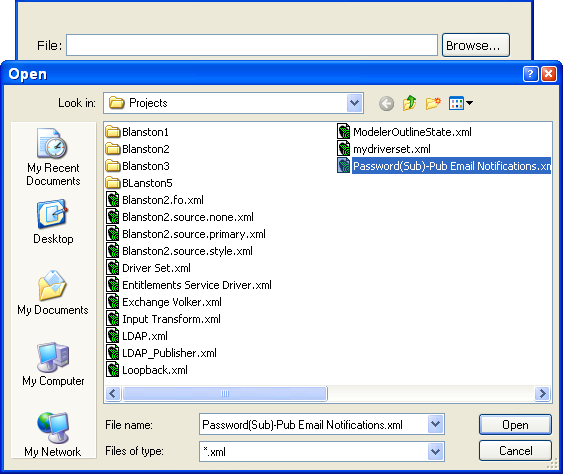The image size is (563, 474).
Task: Click the Blanston2.source.primary.xml file icon
Action: [113, 234]
